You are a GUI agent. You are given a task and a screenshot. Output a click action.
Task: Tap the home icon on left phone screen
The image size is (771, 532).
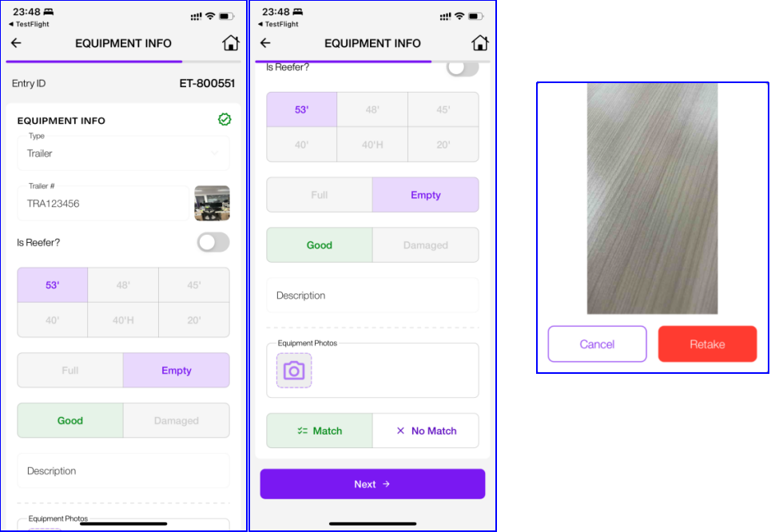[x=230, y=43]
